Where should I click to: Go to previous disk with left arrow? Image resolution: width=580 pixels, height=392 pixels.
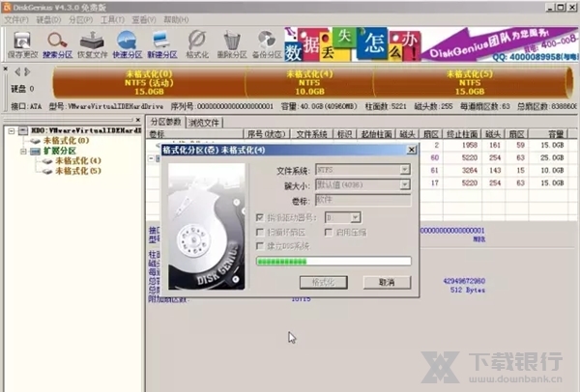coord(17,71)
